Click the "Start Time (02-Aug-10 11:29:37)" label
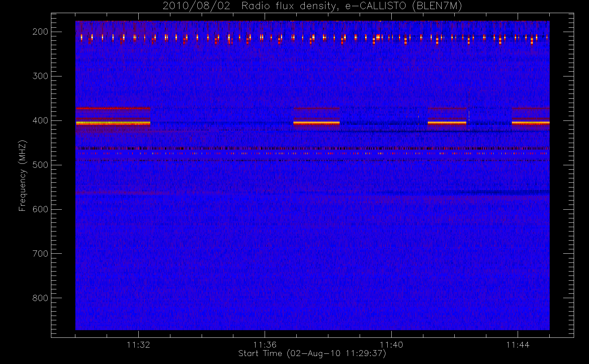Screen dimensions: 589x364 click(x=312, y=353)
